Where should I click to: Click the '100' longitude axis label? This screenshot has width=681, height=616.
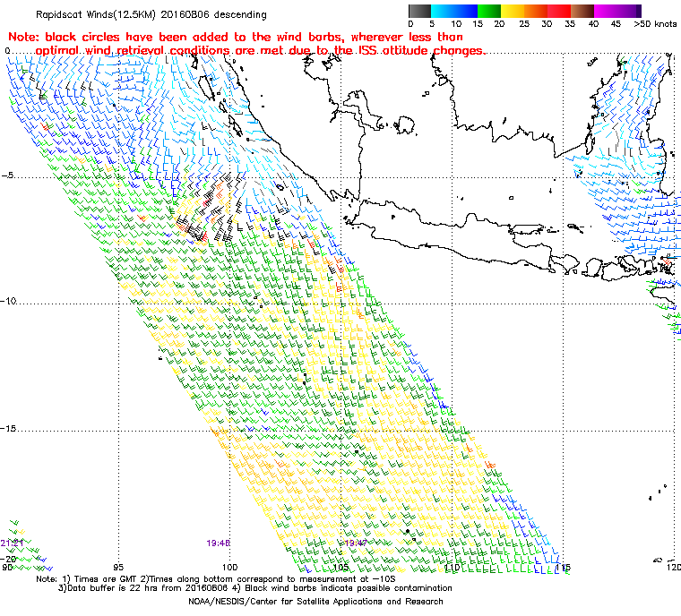pos(230,567)
